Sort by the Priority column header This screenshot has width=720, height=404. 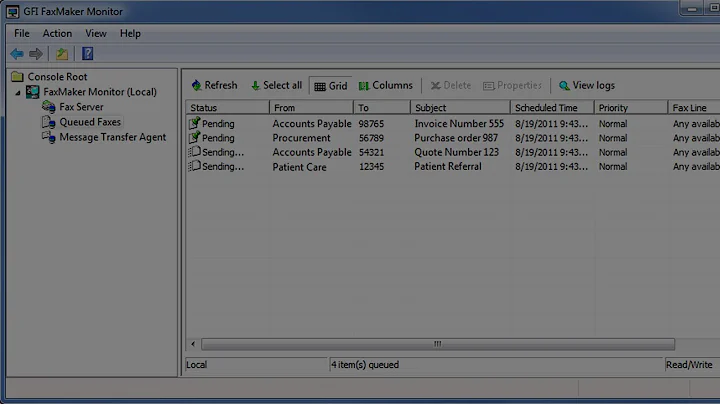point(631,108)
